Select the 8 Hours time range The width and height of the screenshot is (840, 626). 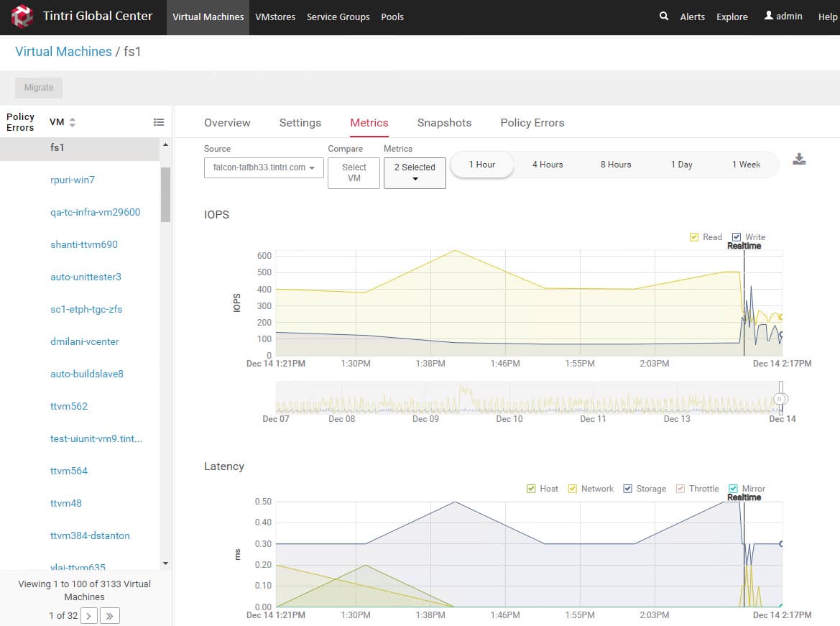[616, 165]
